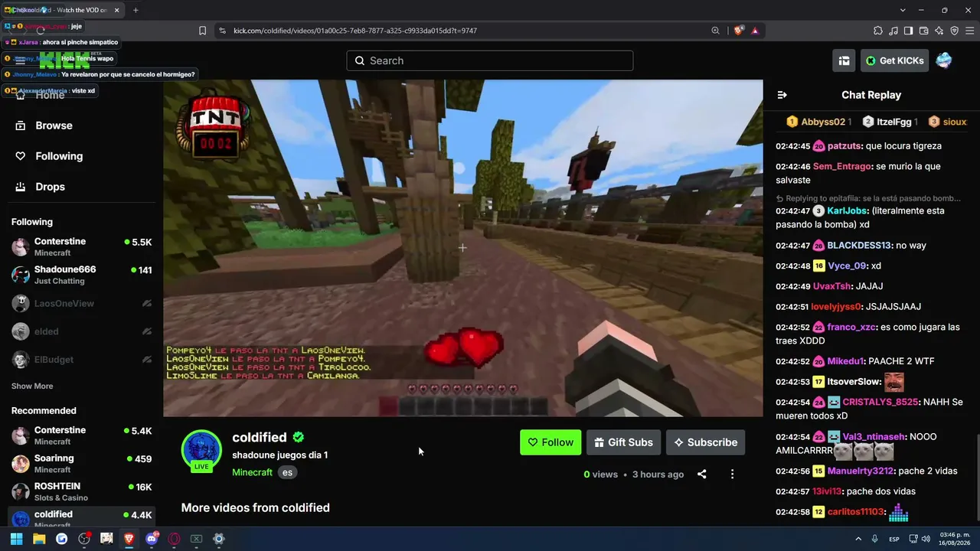Open File Explorer from the taskbar
The image size is (980, 551).
coord(39,539)
